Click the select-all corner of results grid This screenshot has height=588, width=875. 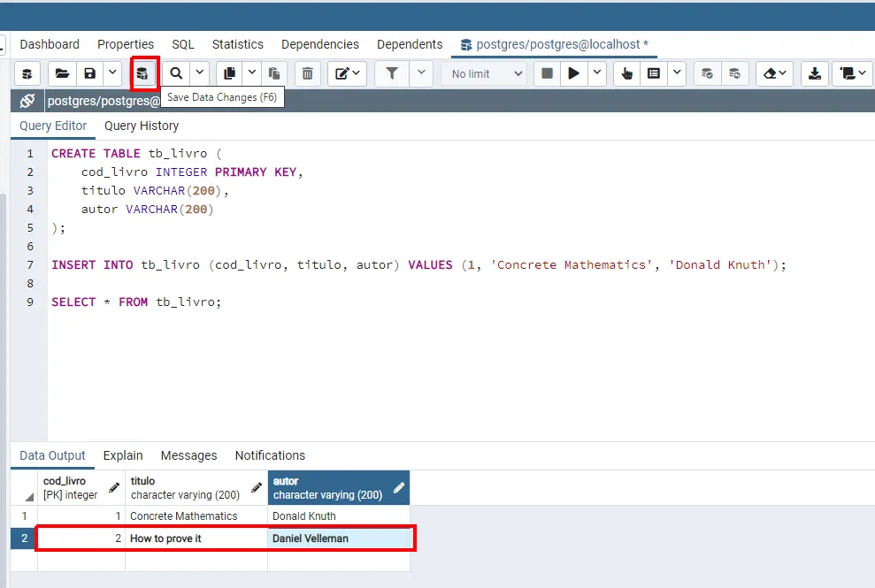click(24, 487)
